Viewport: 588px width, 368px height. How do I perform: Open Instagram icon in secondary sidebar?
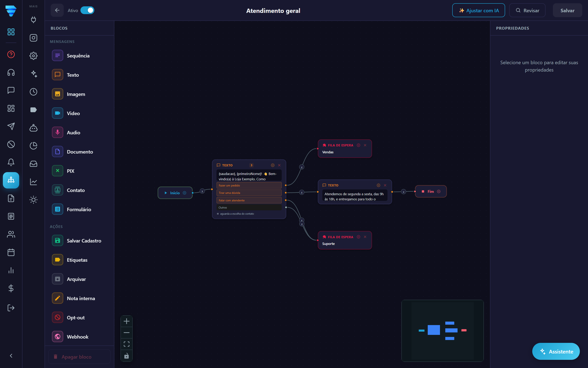coord(33,38)
